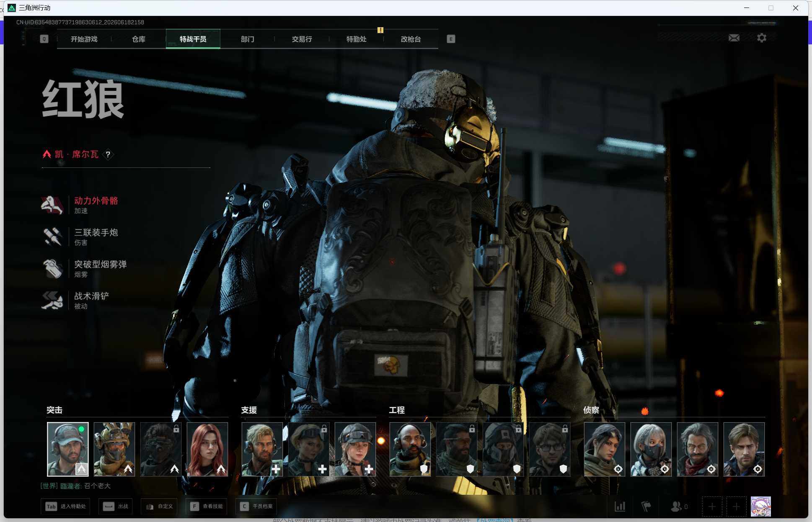
Task: Open the friends list icon showing 0
Action: click(x=679, y=507)
